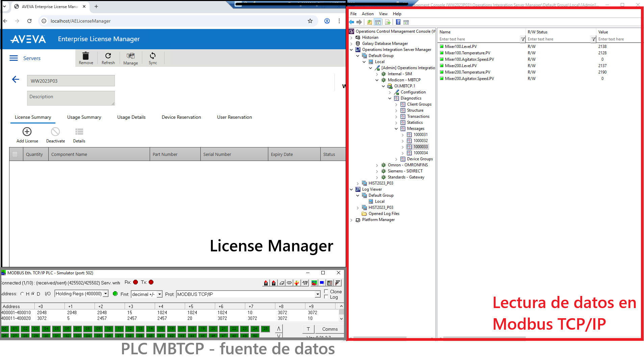Open the Fmt decimal format dropdown
644x357 pixels.
click(x=160, y=294)
